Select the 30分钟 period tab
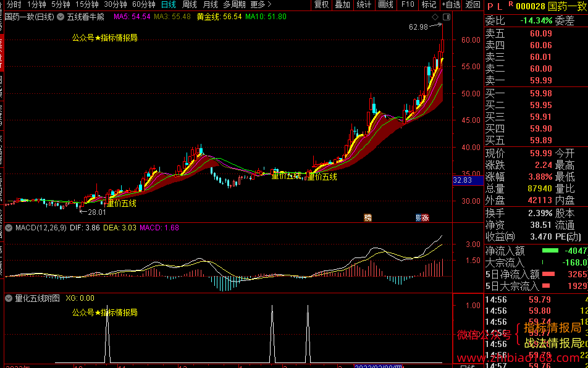The height and width of the screenshot is (368, 588). coord(115,5)
